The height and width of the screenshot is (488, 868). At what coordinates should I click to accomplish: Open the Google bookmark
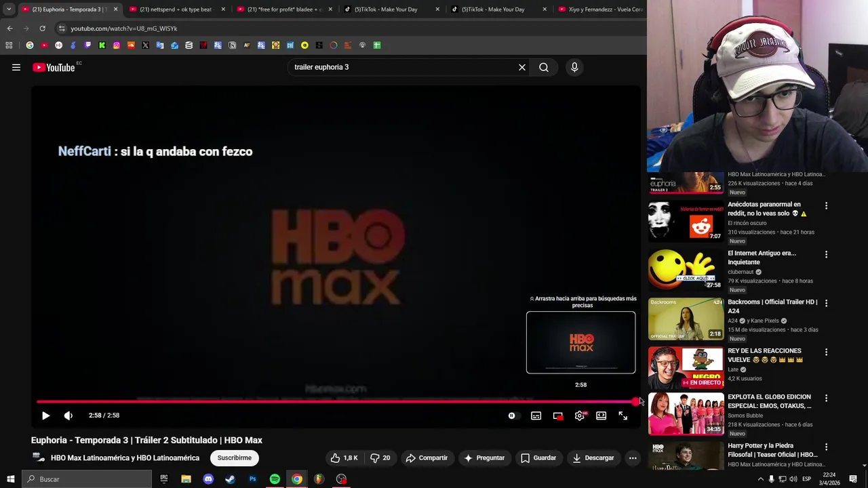(x=30, y=45)
